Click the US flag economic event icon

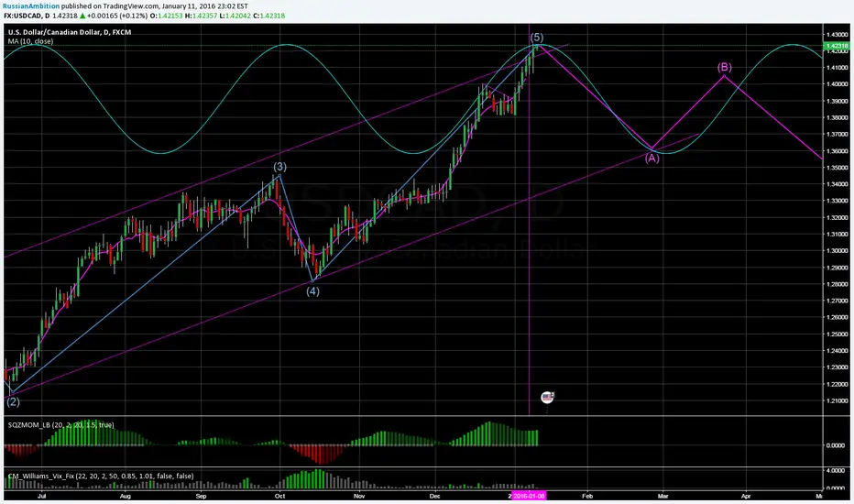[547, 397]
